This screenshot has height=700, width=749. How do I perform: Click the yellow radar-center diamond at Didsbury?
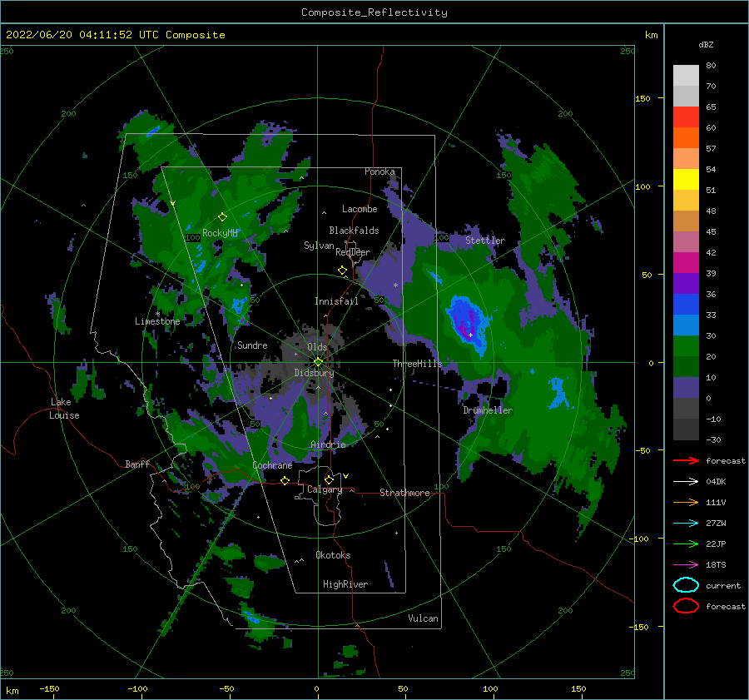coord(318,362)
